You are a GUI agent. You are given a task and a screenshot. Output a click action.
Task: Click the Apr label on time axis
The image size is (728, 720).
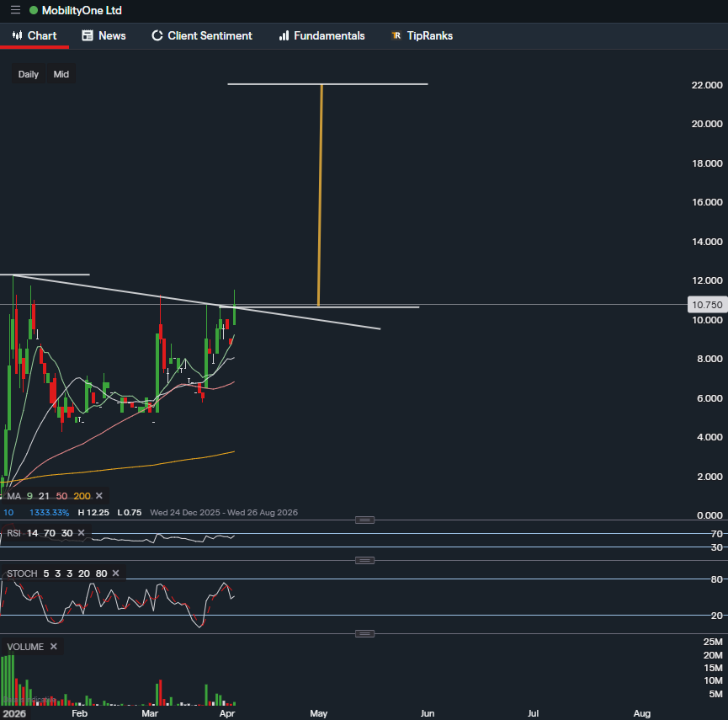click(x=227, y=713)
